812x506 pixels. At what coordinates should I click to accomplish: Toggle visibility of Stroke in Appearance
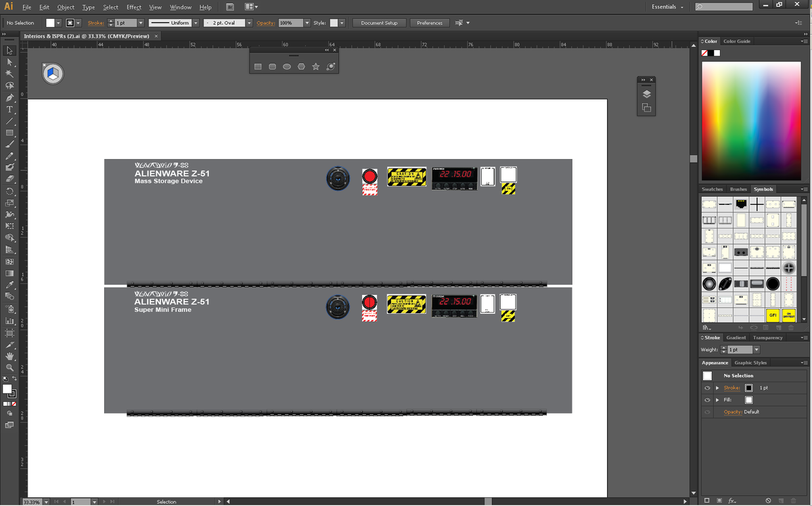click(707, 388)
